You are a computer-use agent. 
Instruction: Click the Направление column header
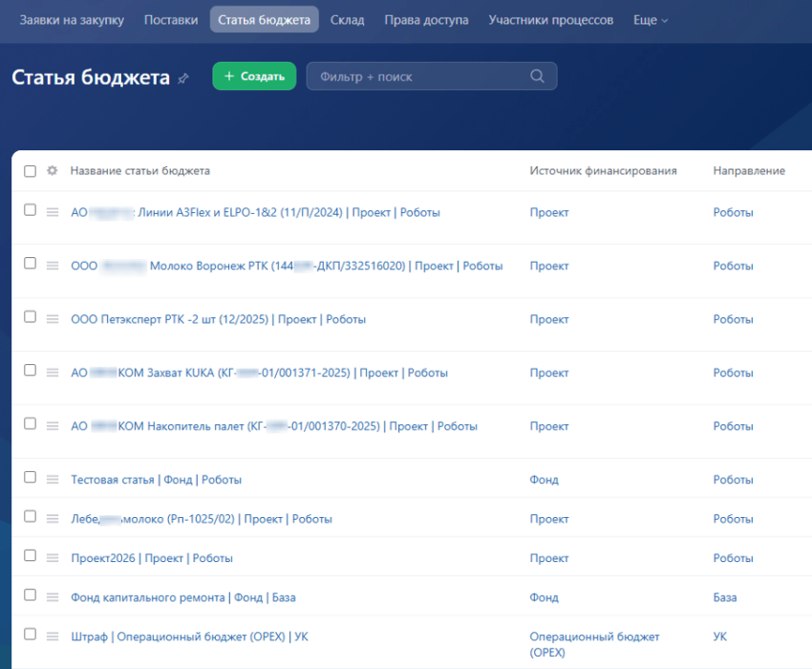[x=749, y=170]
